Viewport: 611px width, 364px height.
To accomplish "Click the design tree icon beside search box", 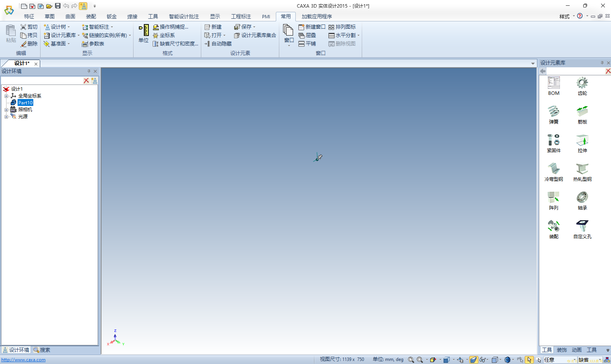I will pos(94,81).
